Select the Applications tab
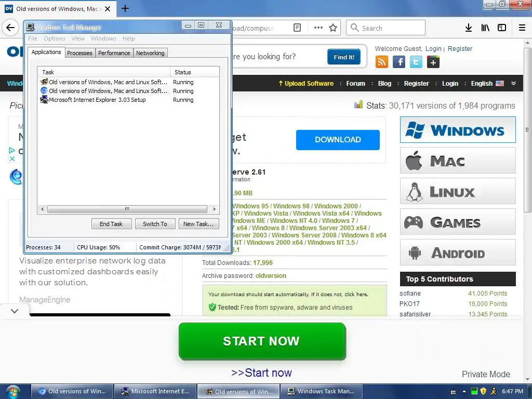The width and height of the screenshot is (532, 399). pyautogui.click(x=46, y=52)
